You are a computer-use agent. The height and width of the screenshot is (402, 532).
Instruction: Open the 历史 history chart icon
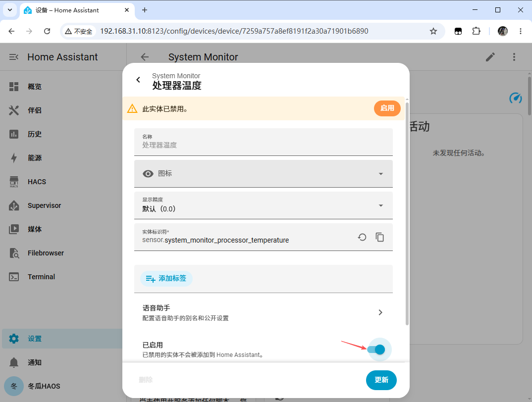14,134
